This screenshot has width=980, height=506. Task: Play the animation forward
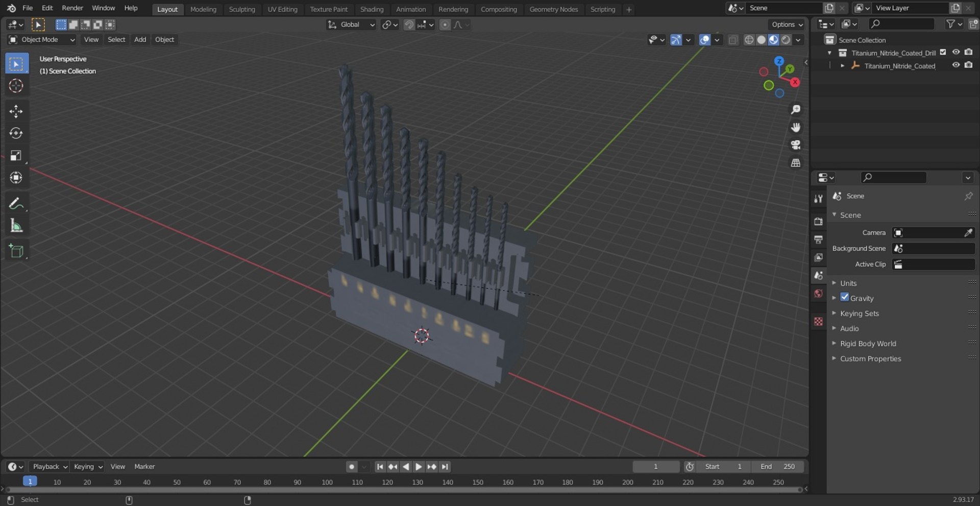[419, 467]
